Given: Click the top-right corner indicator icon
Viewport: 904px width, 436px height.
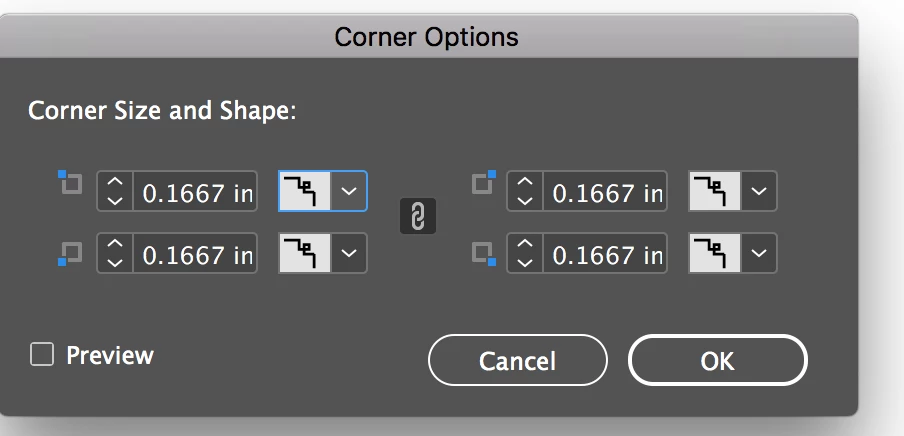Looking at the screenshot, I should (x=484, y=182).
